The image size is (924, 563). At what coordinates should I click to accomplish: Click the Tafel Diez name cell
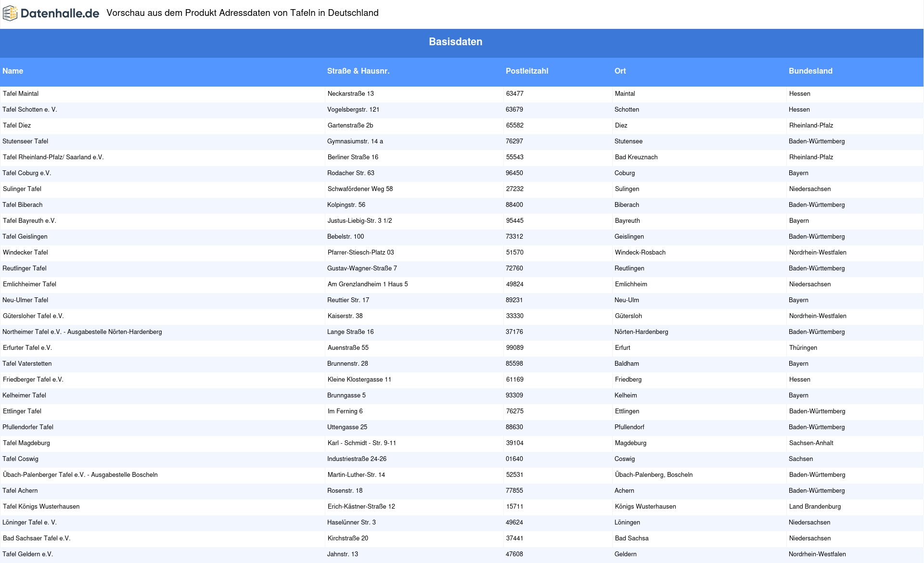(17, 126)
